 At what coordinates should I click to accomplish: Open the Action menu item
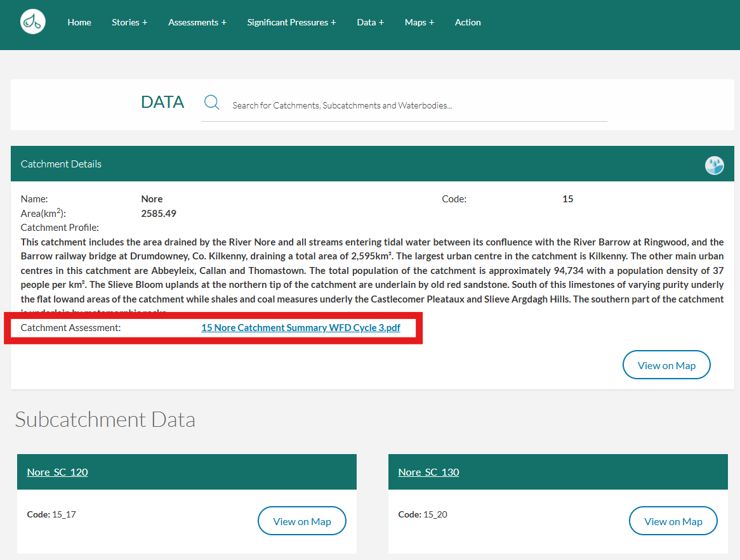468,22
